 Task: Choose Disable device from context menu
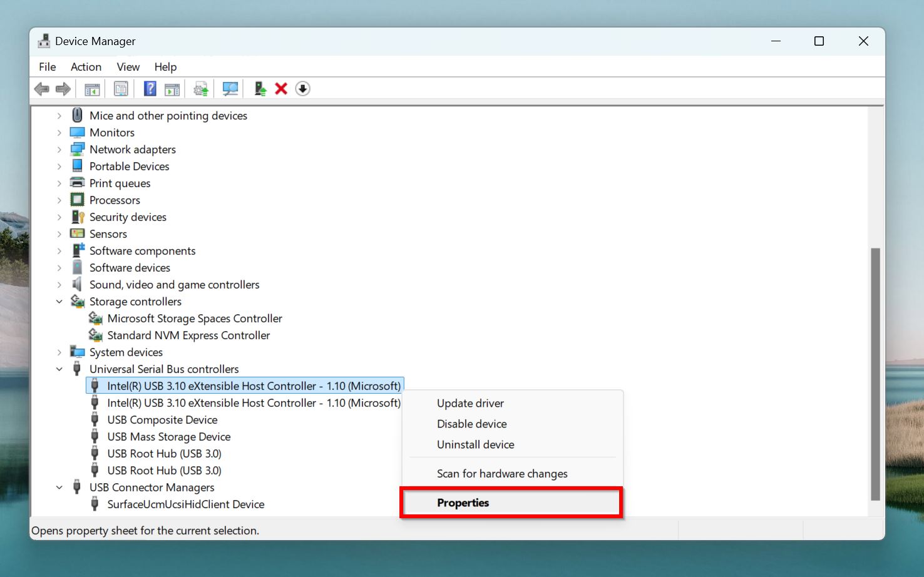point(512,424)
